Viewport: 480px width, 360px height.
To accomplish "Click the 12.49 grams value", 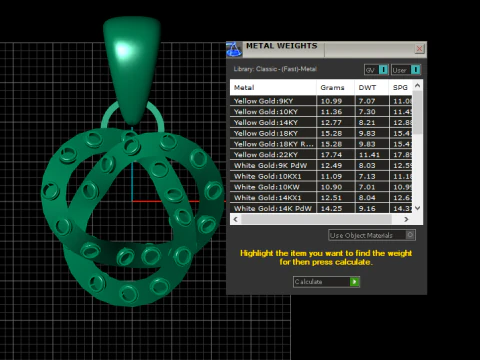I will pyautogui.click(x=331, y=165).
